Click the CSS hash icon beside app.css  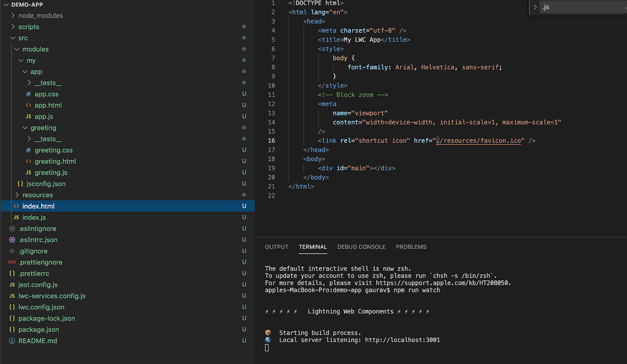tap(28, 94)
